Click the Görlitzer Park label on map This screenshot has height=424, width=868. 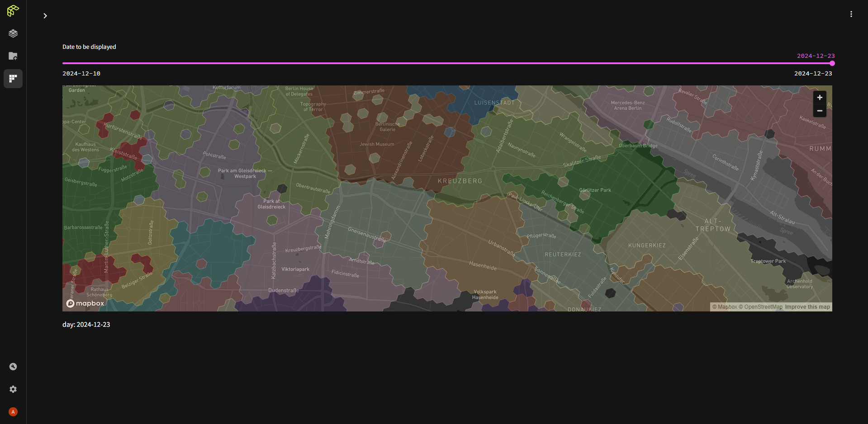tap(595, 190)
